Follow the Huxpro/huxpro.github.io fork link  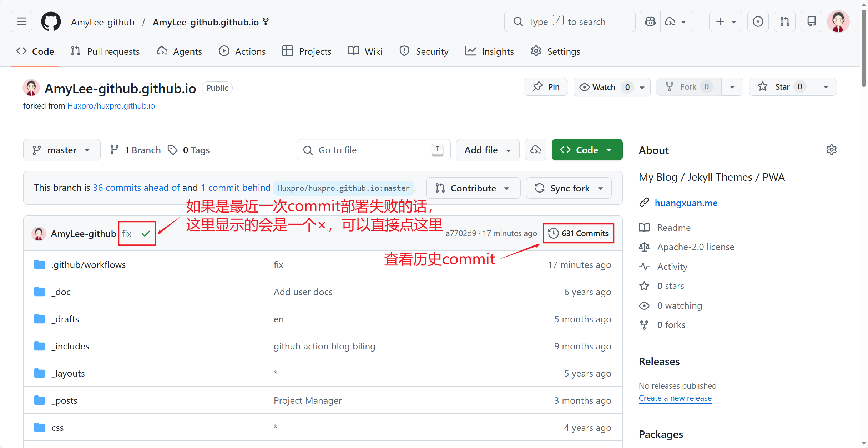pos(111,106)
